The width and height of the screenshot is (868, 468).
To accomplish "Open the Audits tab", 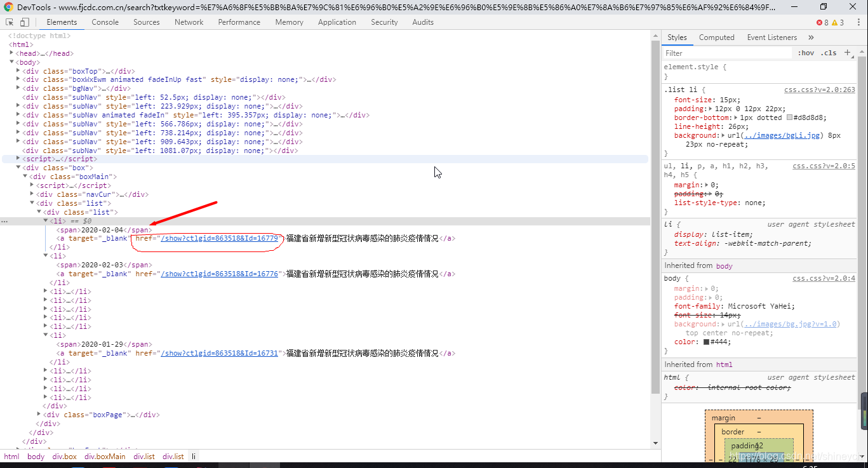I will point(423,22).
